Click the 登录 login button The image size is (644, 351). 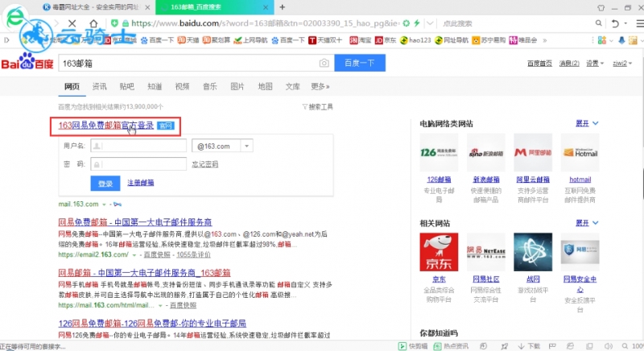[x=105, y=184]
